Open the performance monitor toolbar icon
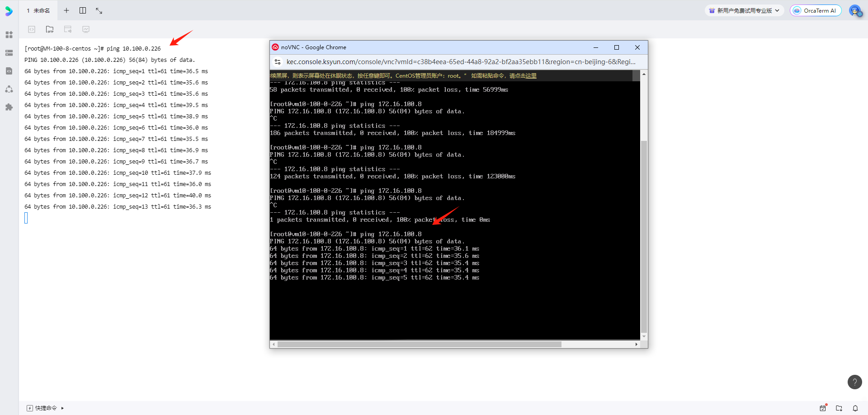The image size is (868, 415). tap(86, 29)
